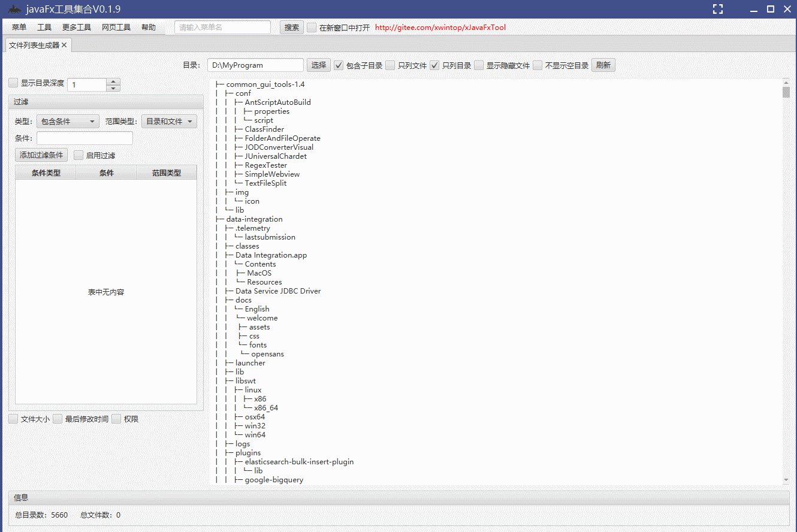The width and height of the screenshot is (797, 532).
Task: Decrease directory depth with spinner down arrow
Action: [113, 88]
